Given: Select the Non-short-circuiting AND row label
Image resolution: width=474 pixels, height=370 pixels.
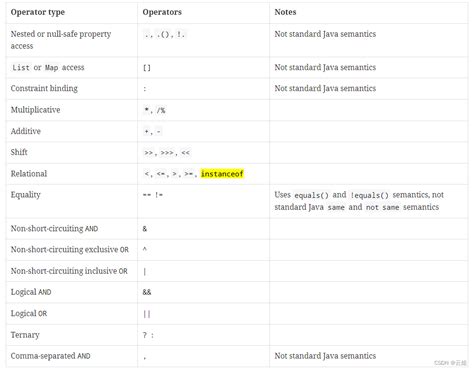Looking at the screenshot, I should (54, 229).
